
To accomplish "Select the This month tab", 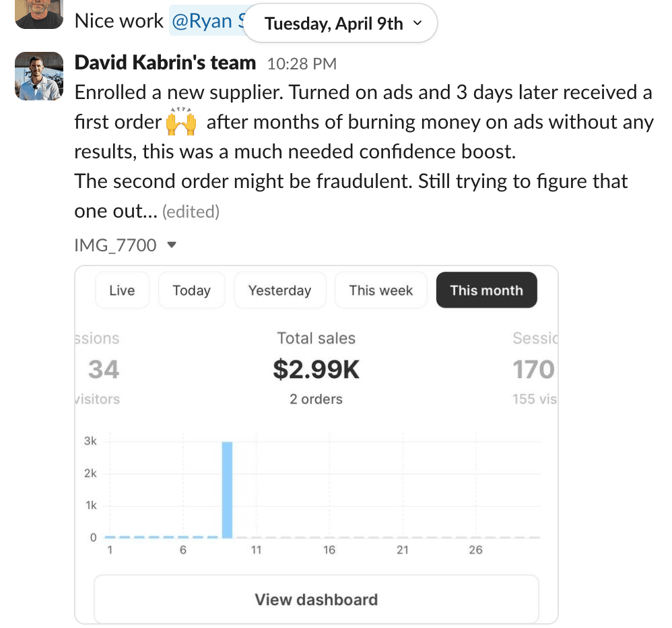I will tap(486, 290).
